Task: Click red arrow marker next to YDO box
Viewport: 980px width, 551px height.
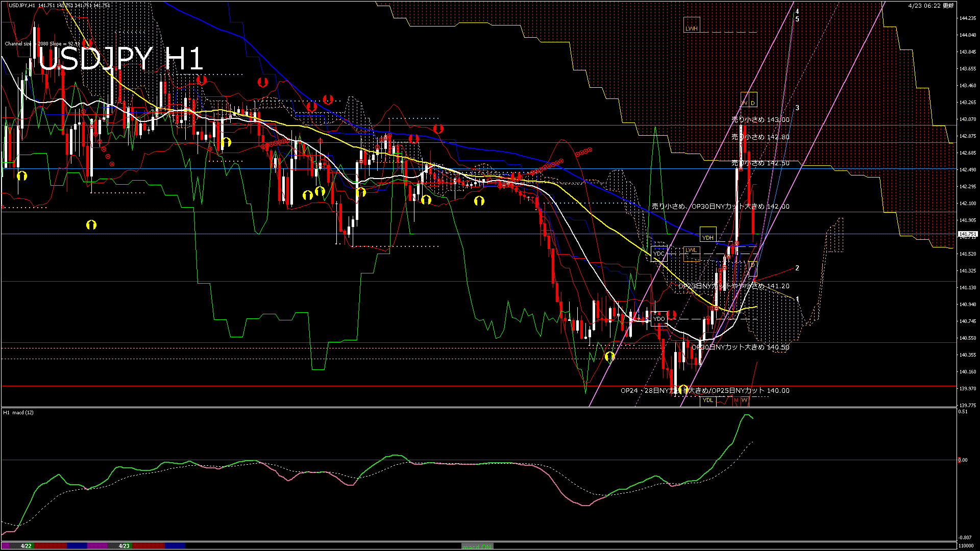Action: pyautogui.click(x=672, y=315)
